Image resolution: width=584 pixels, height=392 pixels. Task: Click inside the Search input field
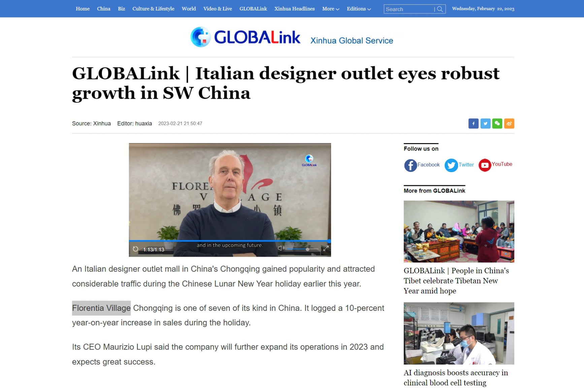pos(409,9)
